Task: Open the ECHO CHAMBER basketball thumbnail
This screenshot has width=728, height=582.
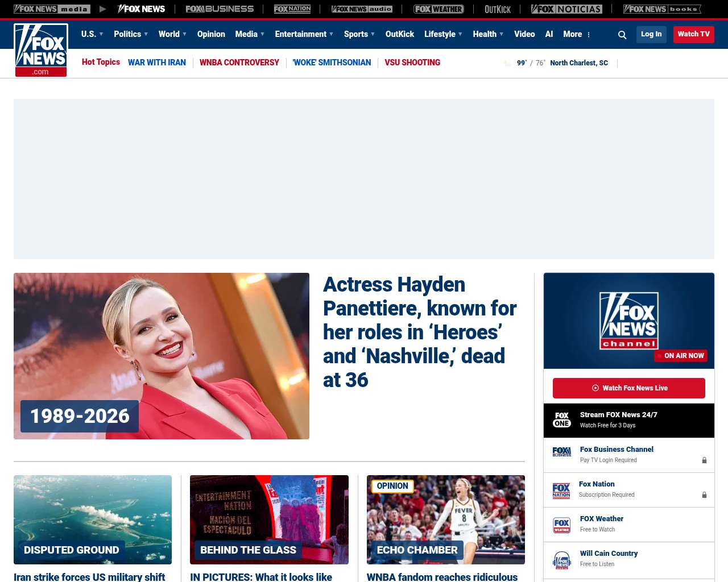Action: [446, 519]
